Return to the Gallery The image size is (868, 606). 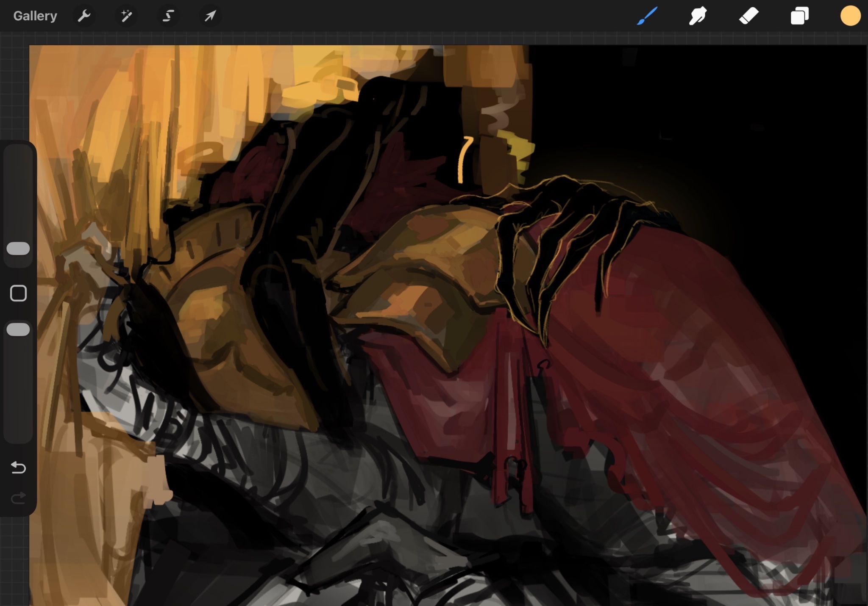[x=35, y=15]
